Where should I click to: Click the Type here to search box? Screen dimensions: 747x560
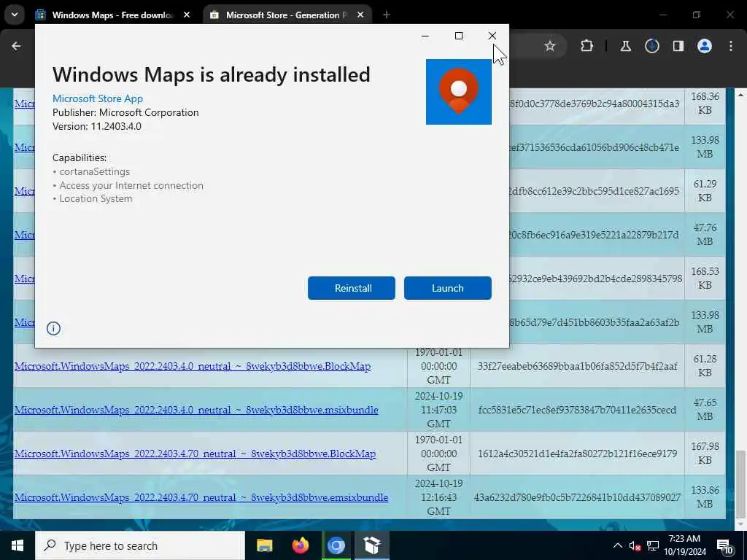point(140,545)
